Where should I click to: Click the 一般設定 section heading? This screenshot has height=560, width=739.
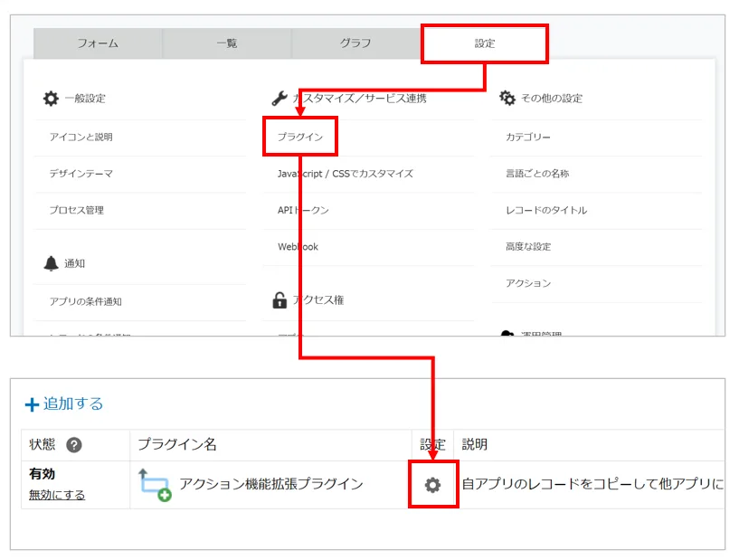(x=85, y=99)
